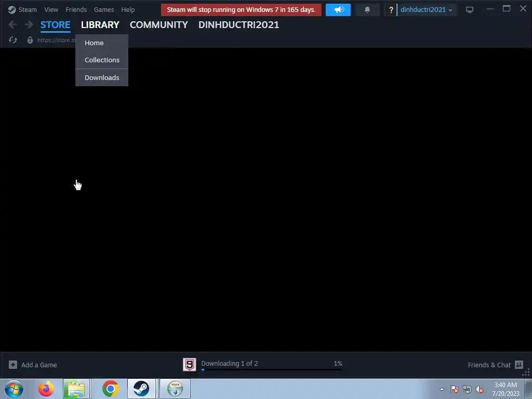This screenshot has width=532, height=399.
Task: Minimize the Steam window
Action: [x=489, y=9]
